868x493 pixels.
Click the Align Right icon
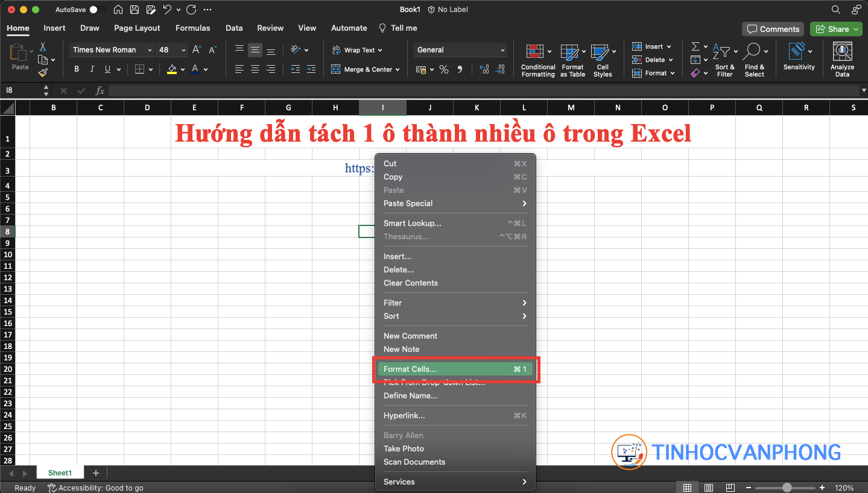pos(271,69)
